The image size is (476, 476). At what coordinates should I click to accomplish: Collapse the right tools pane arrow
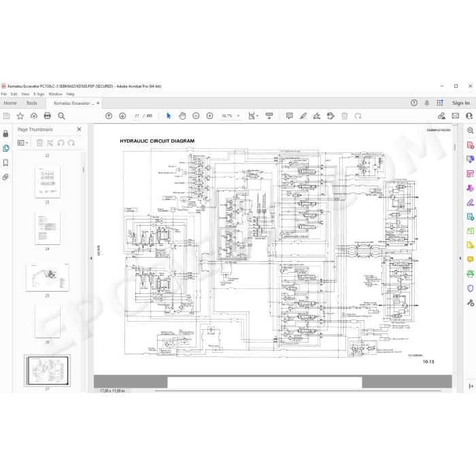coord(460,258)
